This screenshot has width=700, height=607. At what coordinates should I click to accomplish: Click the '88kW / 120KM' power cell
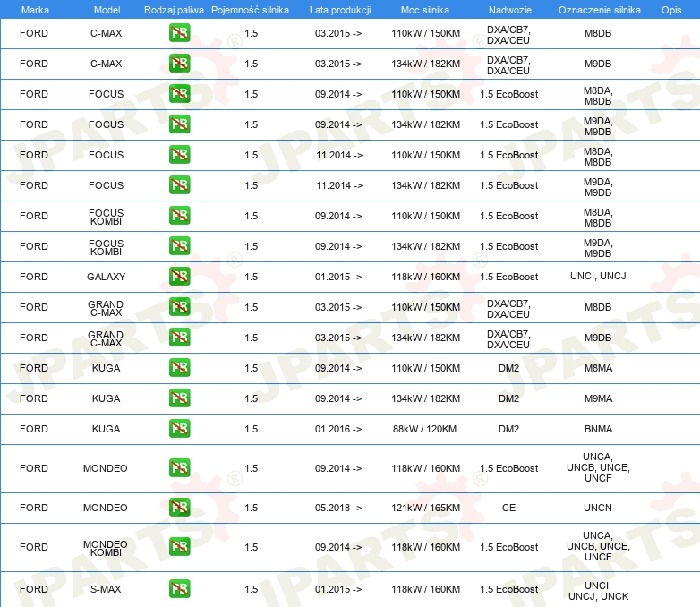coord(424,429)
